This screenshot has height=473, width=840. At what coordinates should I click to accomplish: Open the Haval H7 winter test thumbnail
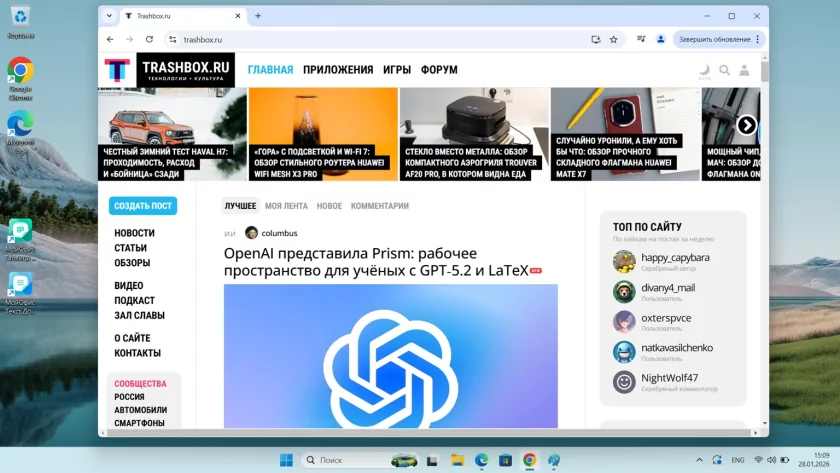[172, 134]
